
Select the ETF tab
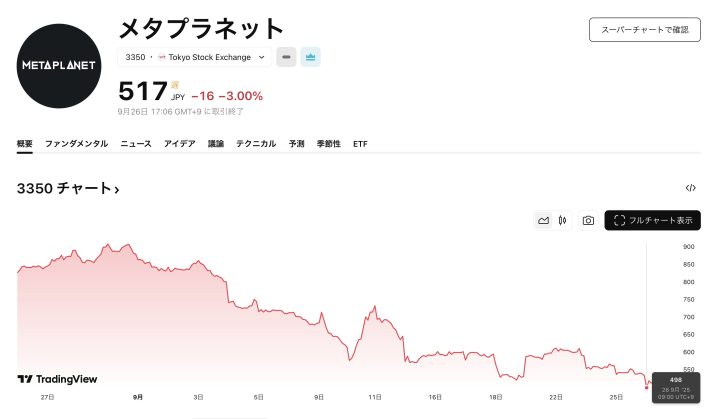(x=360, y=144)
